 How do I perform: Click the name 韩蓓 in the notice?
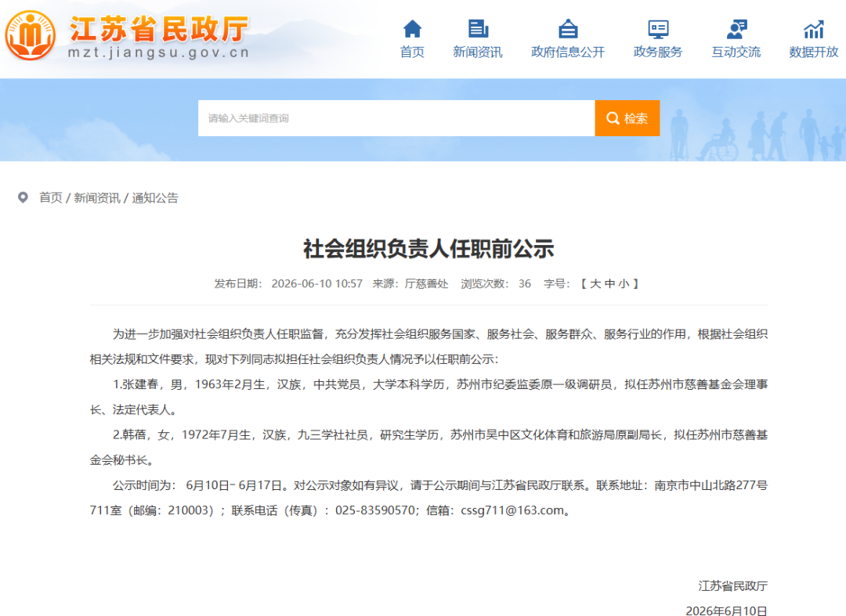(x=135, y=435)
